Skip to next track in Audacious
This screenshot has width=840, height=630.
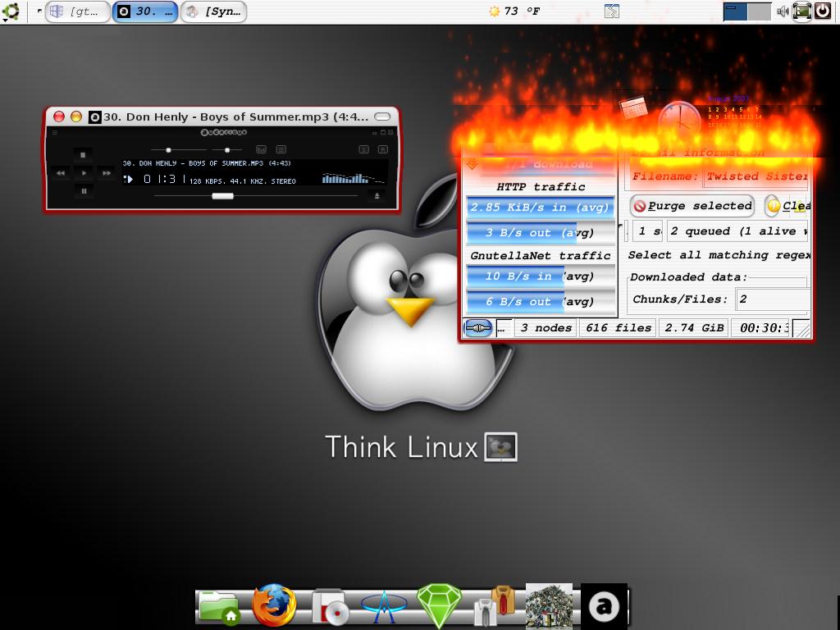(x=106, y=173)
